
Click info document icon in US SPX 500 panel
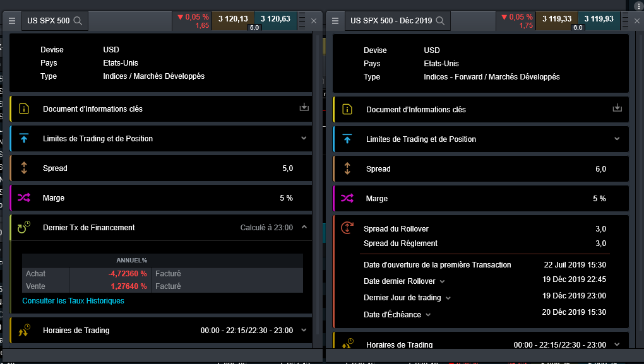(x=24, y=109)
